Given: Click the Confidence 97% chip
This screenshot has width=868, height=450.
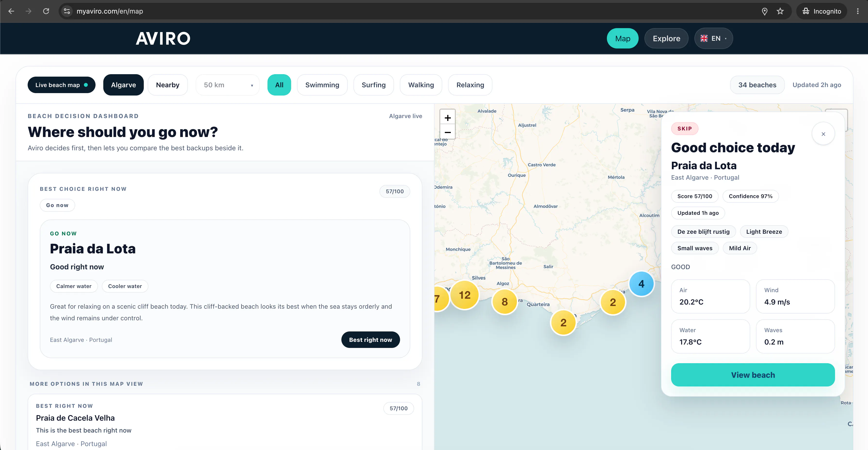Looking at the screenshot, I should [x=750, y=196].
